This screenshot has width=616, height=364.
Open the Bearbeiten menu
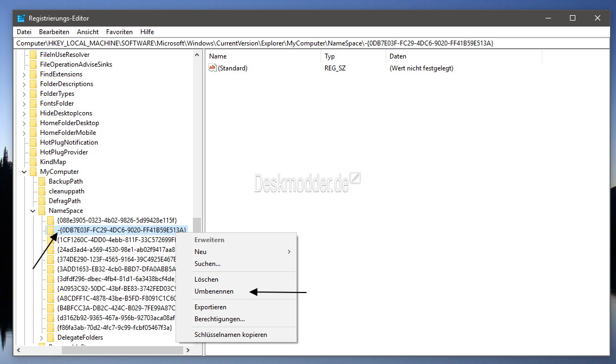point(54,32)
